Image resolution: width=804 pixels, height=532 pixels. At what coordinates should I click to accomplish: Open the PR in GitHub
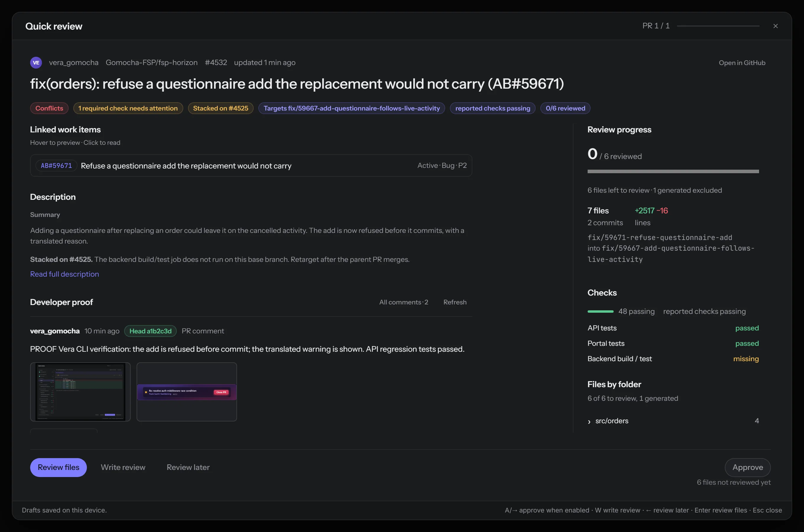tap(742, 63)
